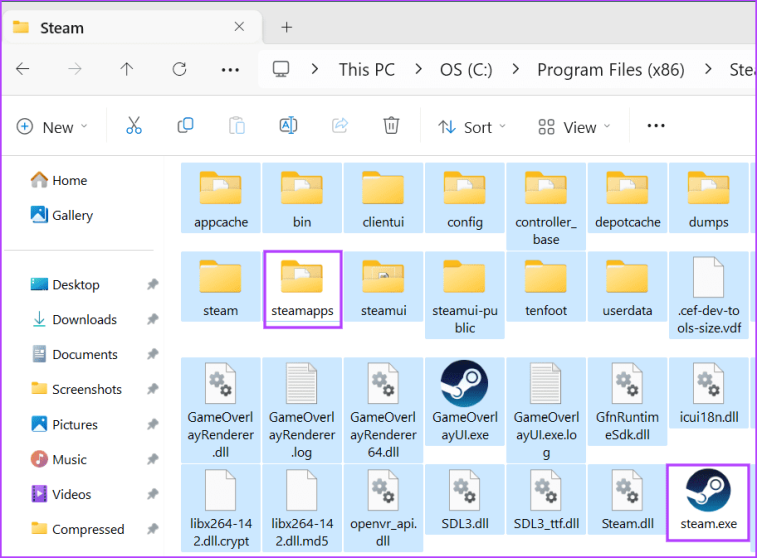Navigate to Program Files (x86) breadcrumb
This screenshot has height=558, width=757.
611,70
